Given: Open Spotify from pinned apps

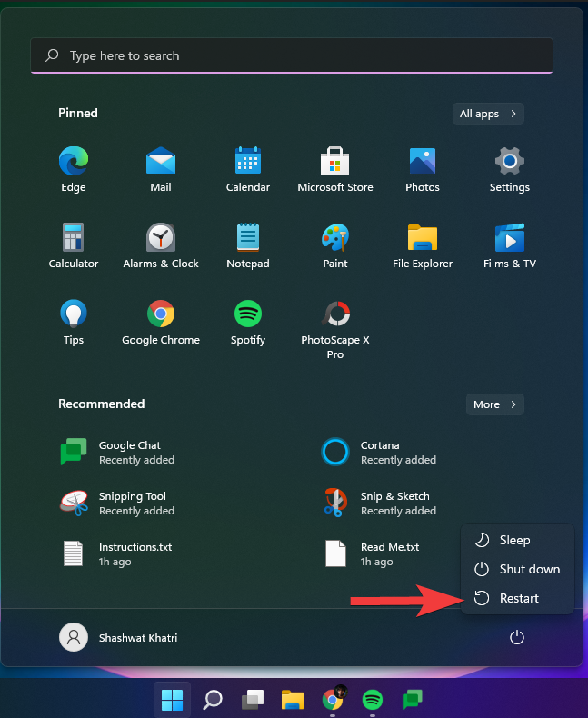Looking at the screenshot, I should pyautogui.click(x=248, y=323).
